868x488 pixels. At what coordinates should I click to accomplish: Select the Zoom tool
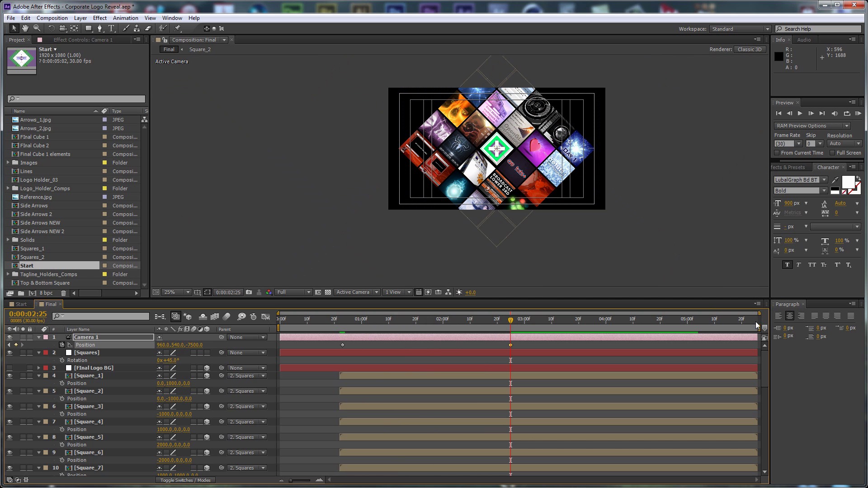pos(37,28)
